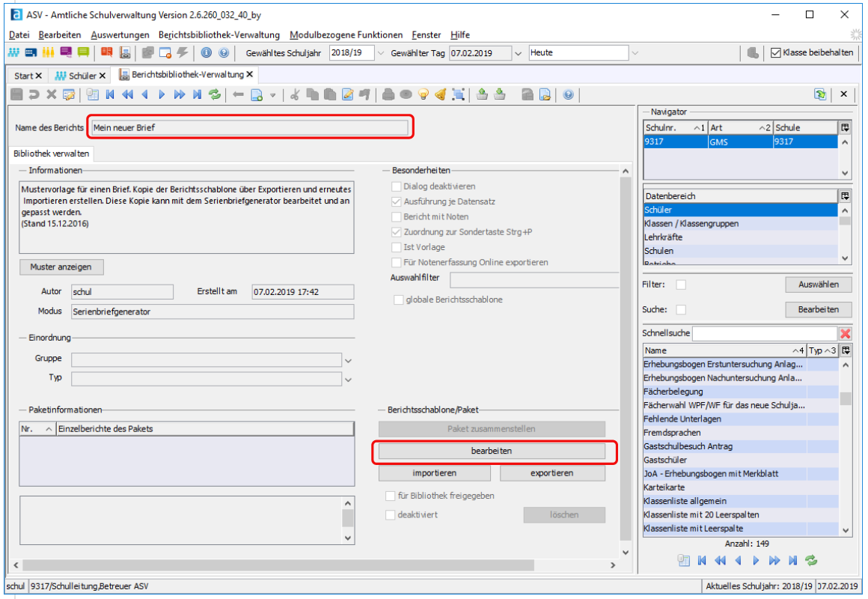This screenshot has width=868, height=599.
Task: Open column chooser on Datenbereich table
Action: [846, 195]
